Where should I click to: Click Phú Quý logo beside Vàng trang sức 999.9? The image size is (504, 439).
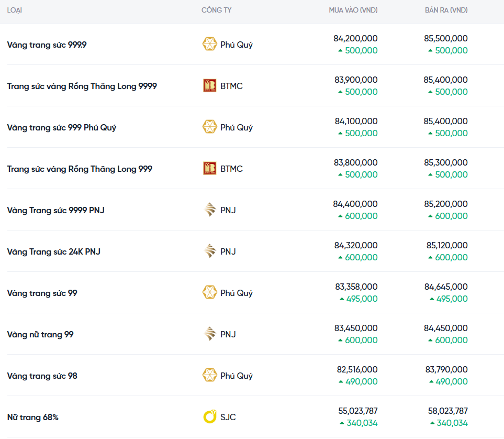coord(209,45)
